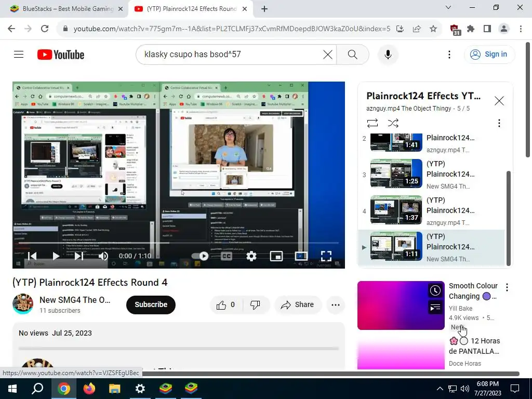Image resolution: width=532 pixels, height=399 pixels.
Task: Subscribe to the channel
Action: (151, 304)
